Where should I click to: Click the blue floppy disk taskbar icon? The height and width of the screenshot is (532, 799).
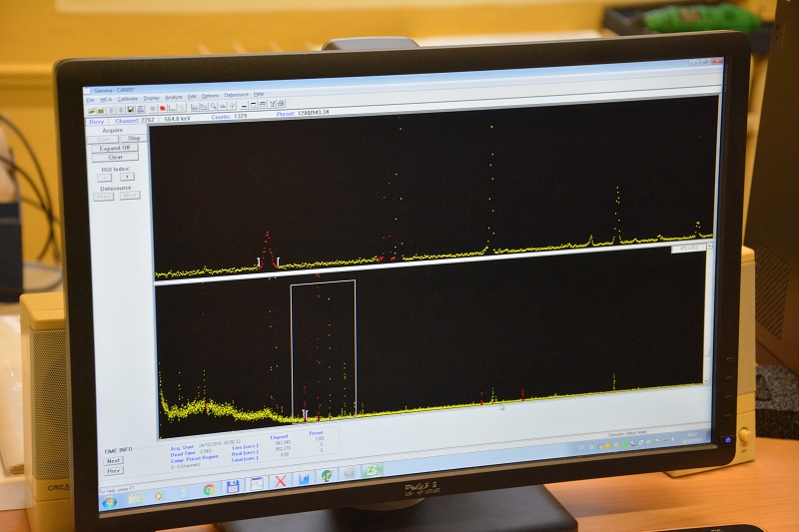[x=233, y=487]
